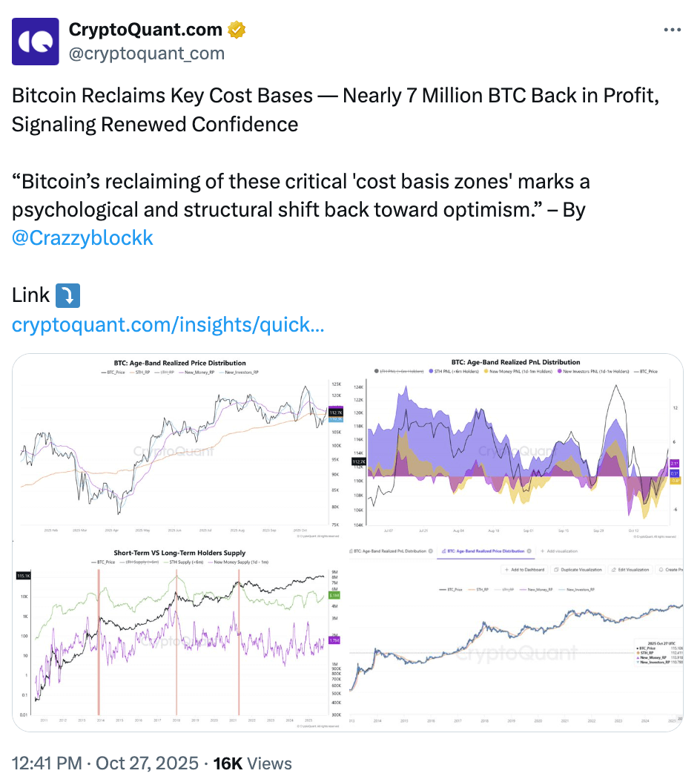Click the 12:41 PM Oct 27 timestamp
Image resolution: width=700 pixels, height=782 pixels.
(x=105, y=763)
